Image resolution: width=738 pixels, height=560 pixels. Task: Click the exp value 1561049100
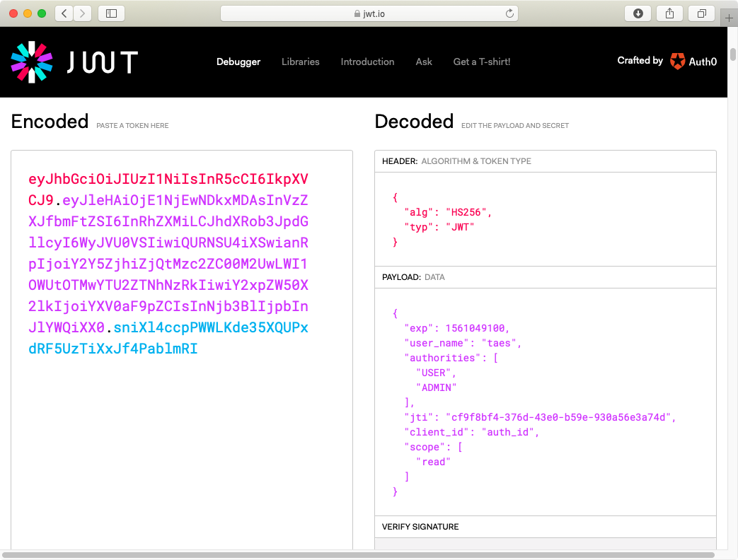[475, 328]
